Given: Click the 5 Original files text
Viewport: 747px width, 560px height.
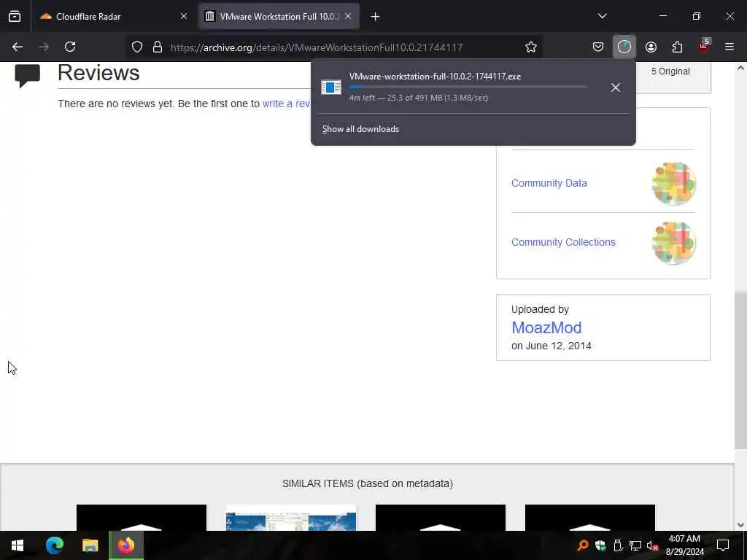Looking at the screenshot, I should click(670, 71).
